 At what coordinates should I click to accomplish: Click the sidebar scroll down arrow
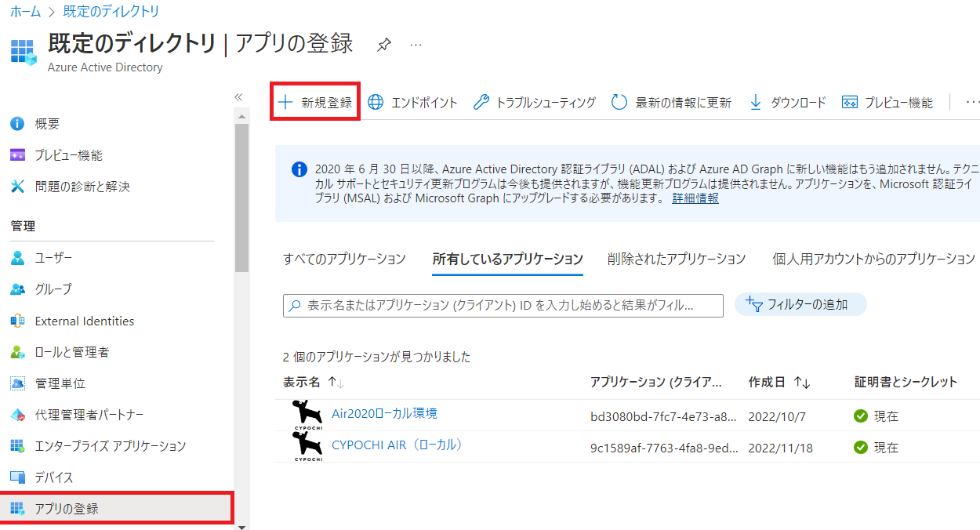[241, 526]
